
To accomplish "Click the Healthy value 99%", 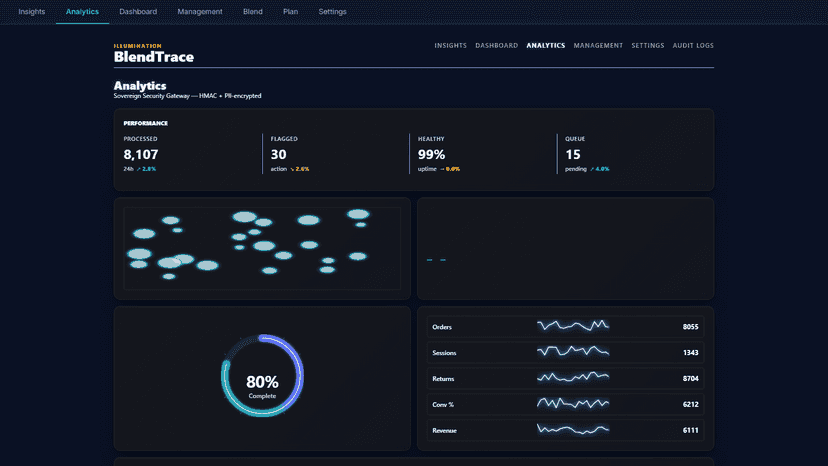I will pyautogui.click(x=431, y=154).
